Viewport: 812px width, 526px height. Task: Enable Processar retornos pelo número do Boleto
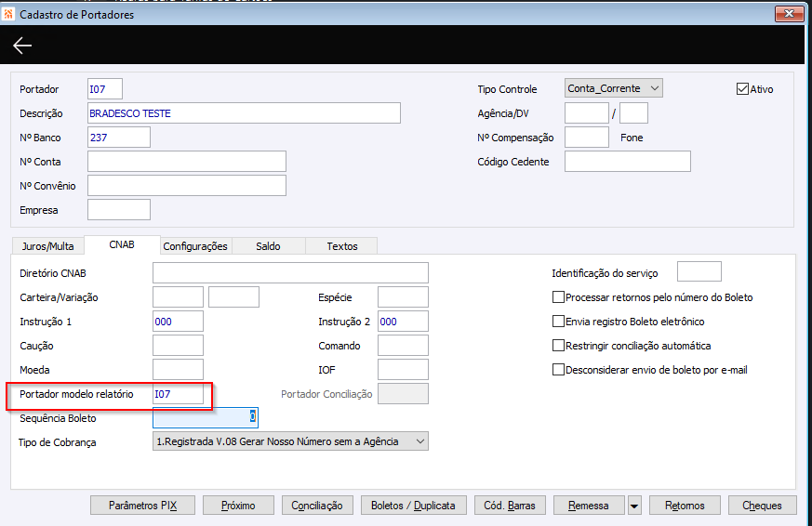[x=558, y=297]
